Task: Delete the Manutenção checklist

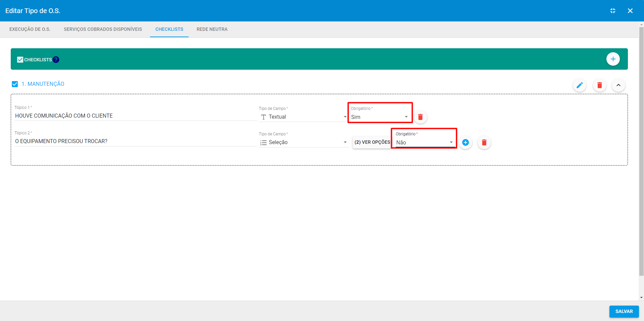Action: click(x=599, y=85)
